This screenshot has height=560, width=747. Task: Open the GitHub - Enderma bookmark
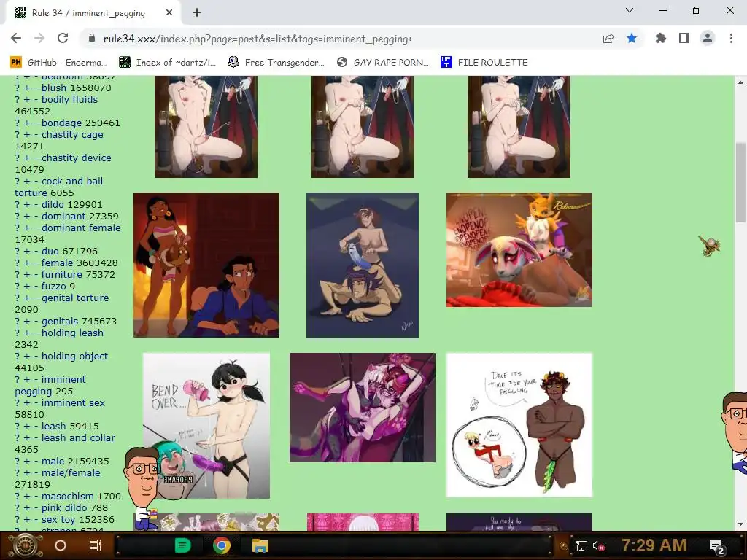[x=58, y=63]
